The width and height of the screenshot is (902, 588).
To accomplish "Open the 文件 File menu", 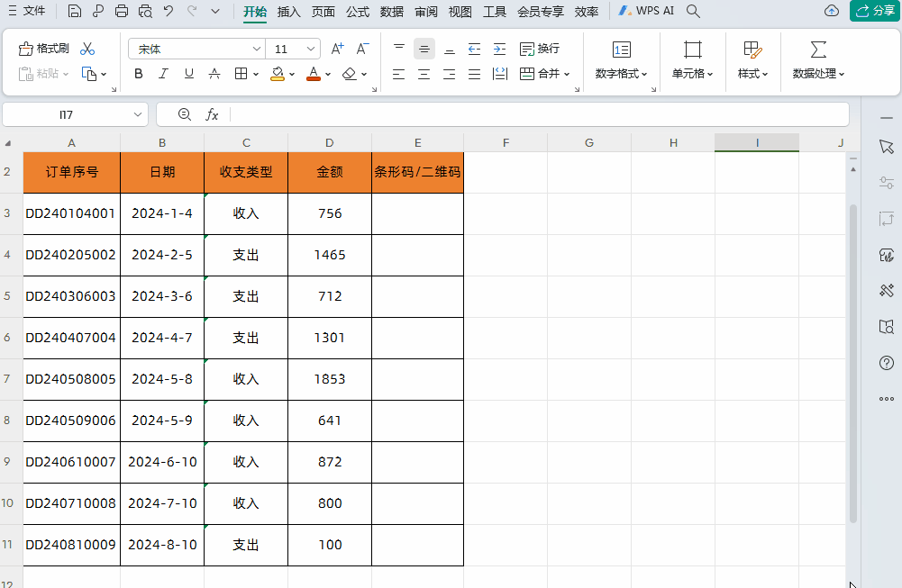I will click(27, 11).
